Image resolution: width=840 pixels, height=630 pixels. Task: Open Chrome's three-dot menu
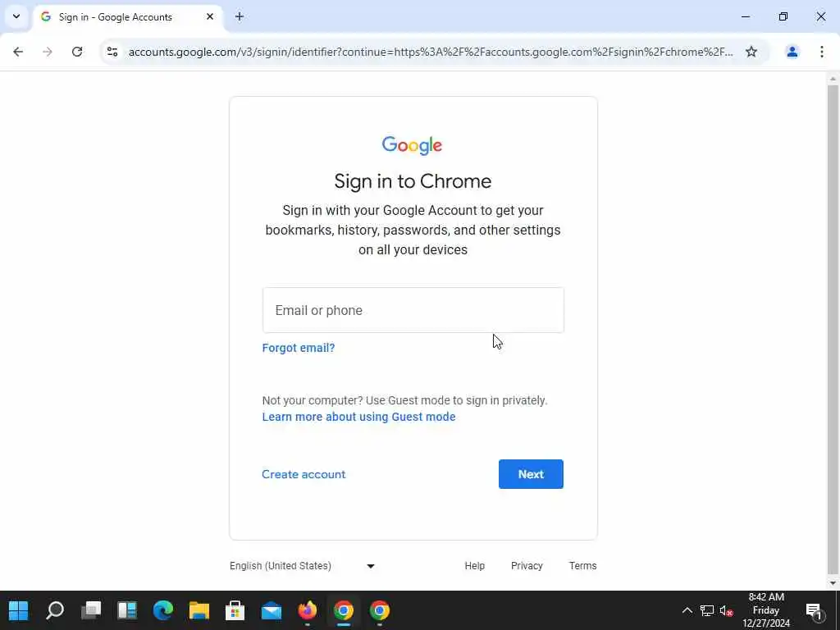pyautogui.click(x=822, y=52)
